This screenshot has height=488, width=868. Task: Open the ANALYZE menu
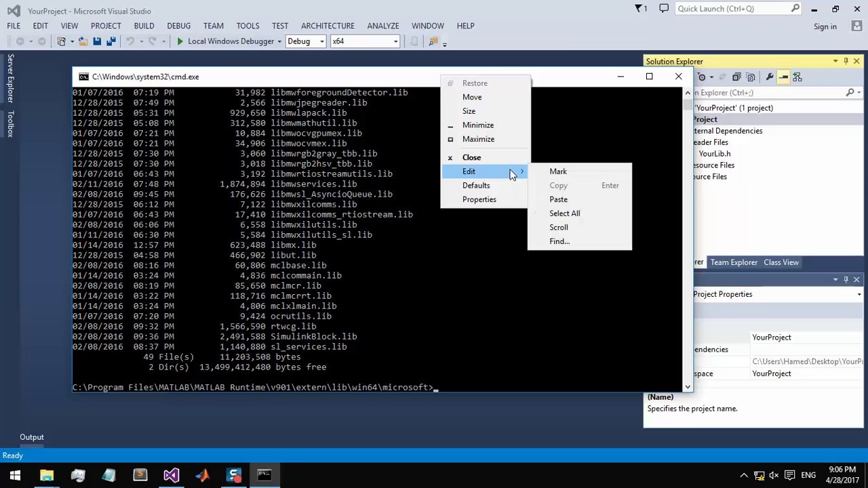tap(383, 26)
